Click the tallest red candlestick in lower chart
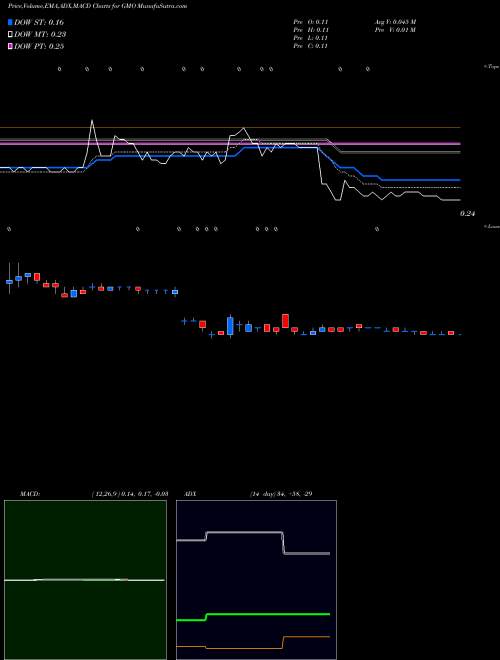This screenshot has width=500, height=660. pyautogui.click(x=285, y=321)
